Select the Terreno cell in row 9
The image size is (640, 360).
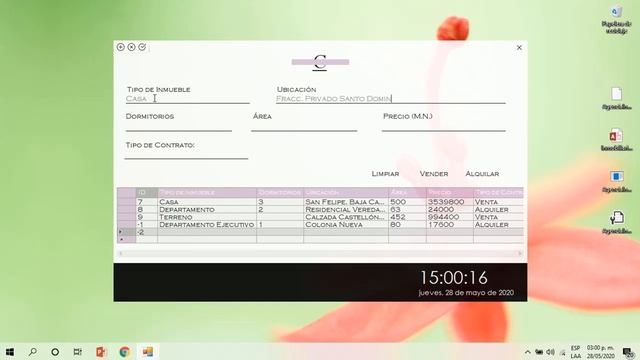tap(207, 217)
